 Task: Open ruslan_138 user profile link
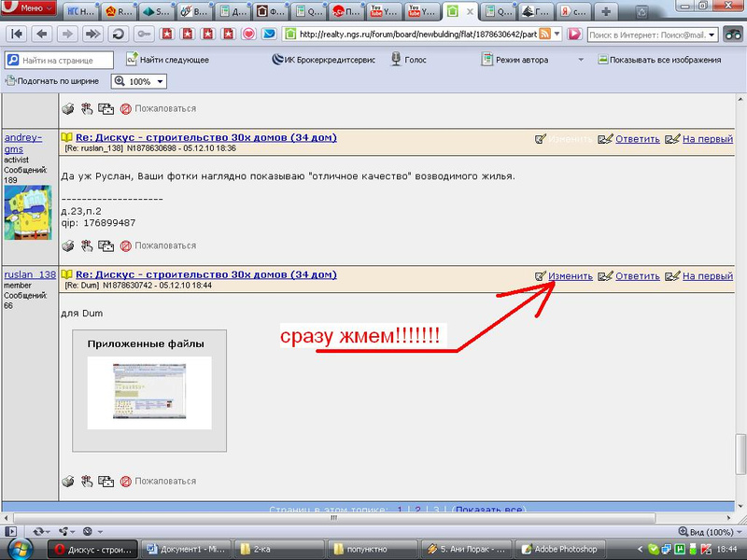[x=30, y=274]
